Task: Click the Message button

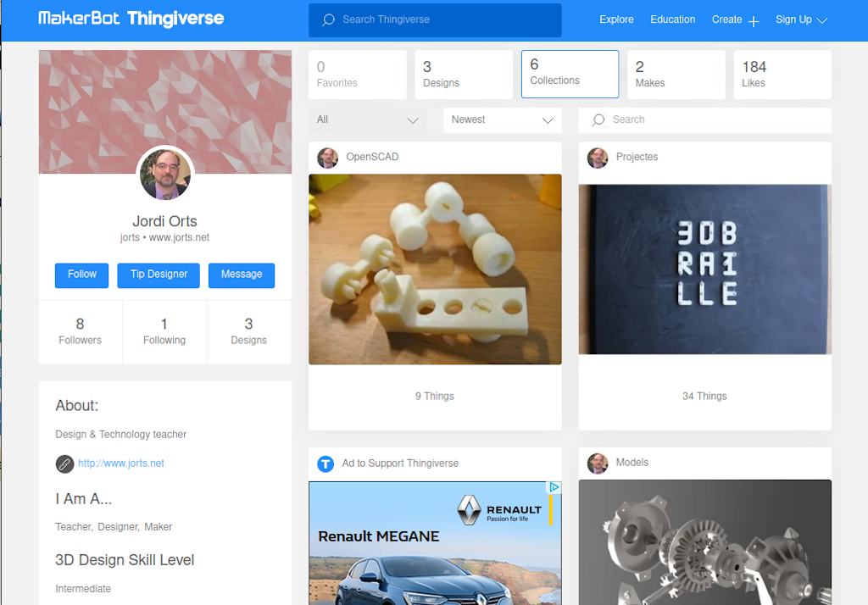Action: tap(242, 275)
